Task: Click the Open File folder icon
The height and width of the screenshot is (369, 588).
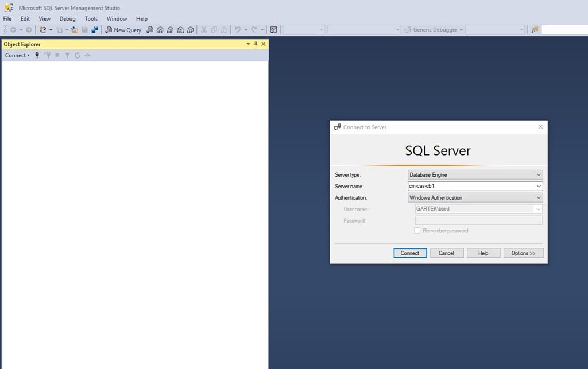Action: tap(75, 30)
